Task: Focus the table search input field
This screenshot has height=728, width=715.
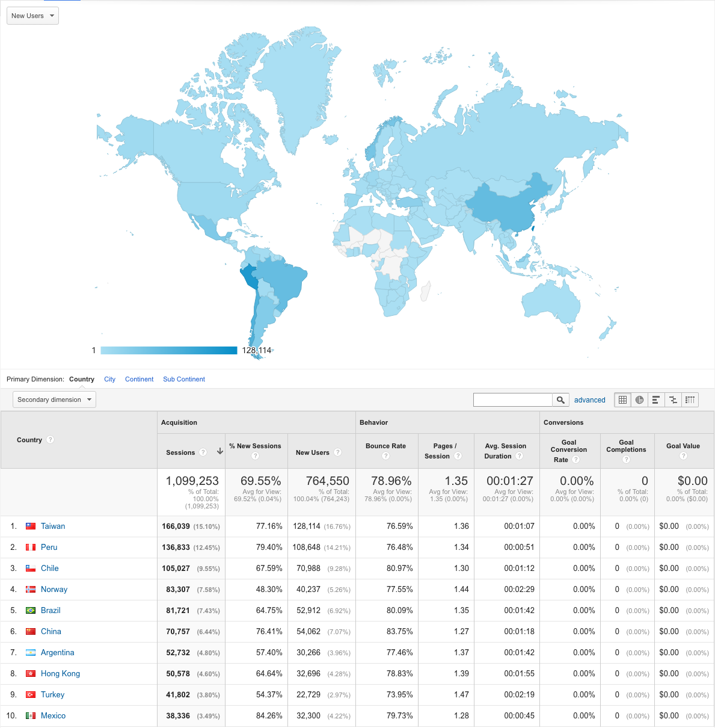Action: (x=513, y=399)
